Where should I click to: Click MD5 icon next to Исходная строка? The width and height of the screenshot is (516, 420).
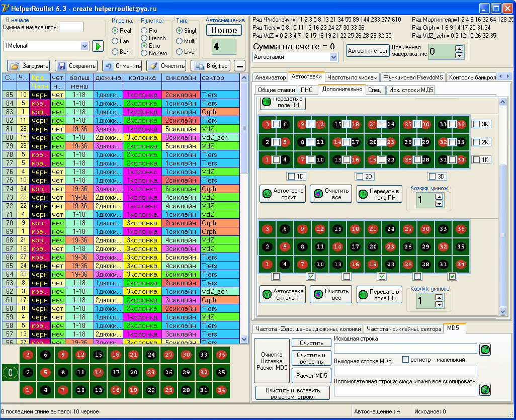pyautogui.click(x=485, y=349)
